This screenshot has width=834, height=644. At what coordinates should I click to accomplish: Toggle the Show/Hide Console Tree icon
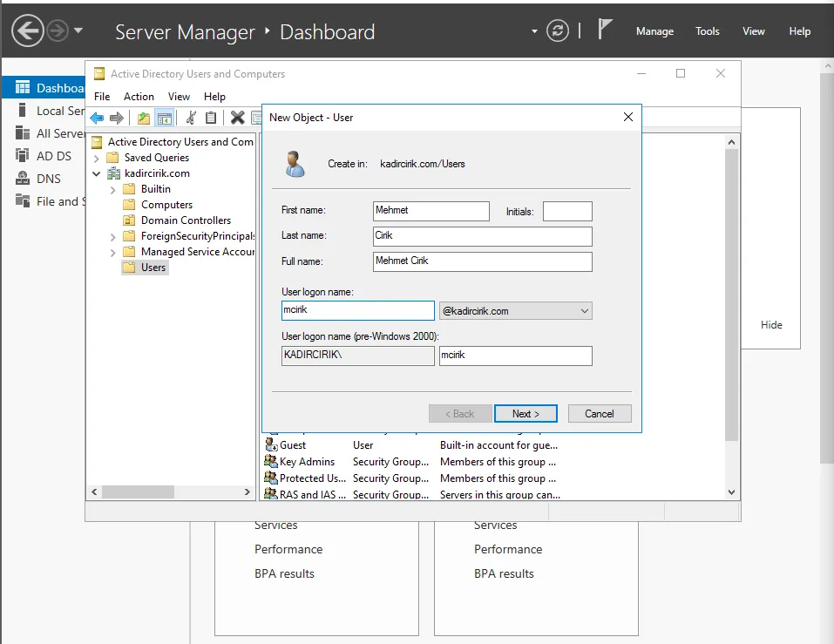click(x=165, y=118)
